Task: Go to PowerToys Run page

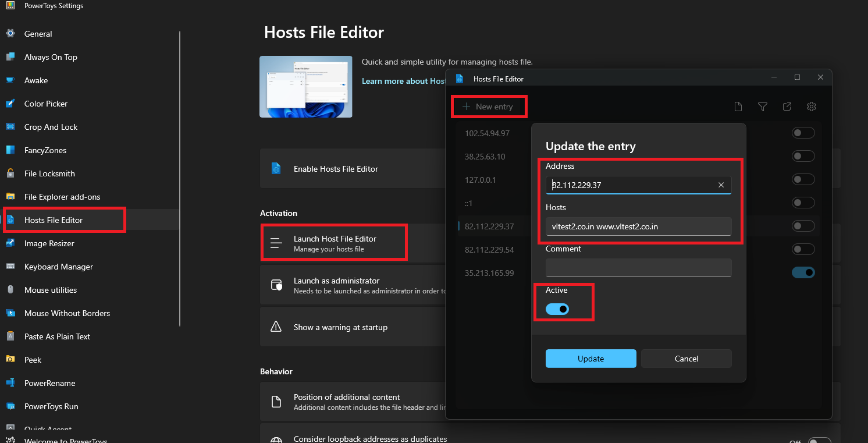Action: (x=51, y=406)
